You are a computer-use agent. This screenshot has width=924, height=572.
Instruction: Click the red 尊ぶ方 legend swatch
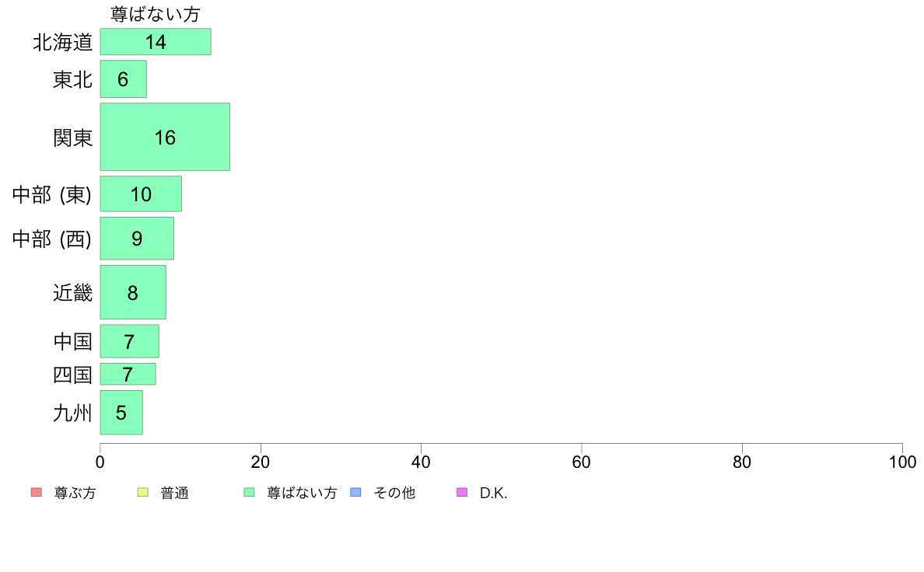coord(37,493)
